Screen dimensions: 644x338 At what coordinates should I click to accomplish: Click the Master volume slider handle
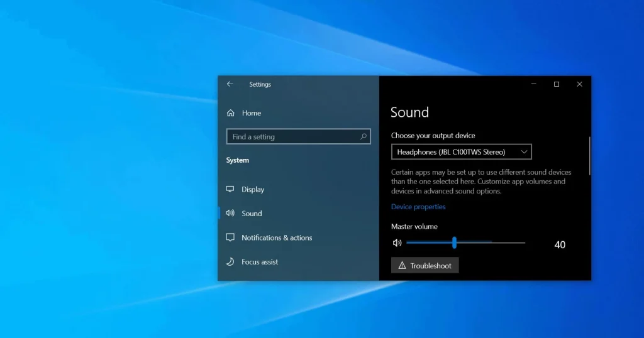point(454,243)
